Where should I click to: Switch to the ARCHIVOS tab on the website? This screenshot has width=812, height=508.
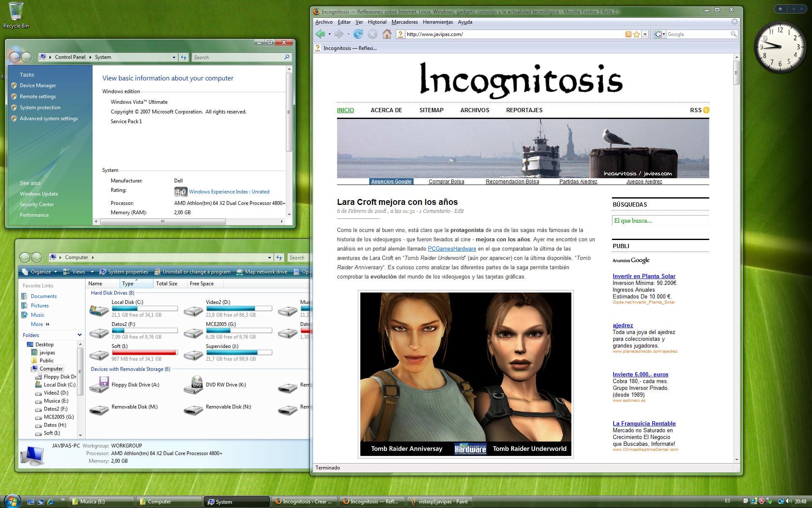[x=475, y=110]
